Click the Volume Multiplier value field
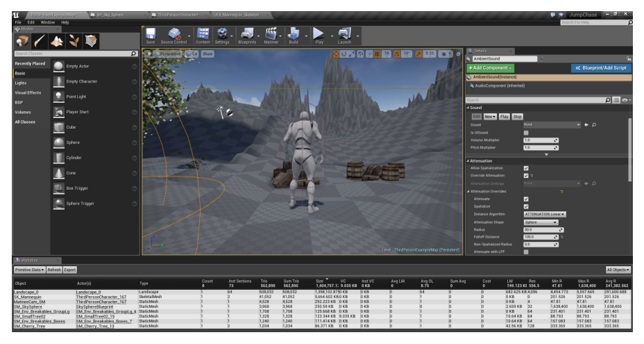644x344 pixels. pos(541,140)
